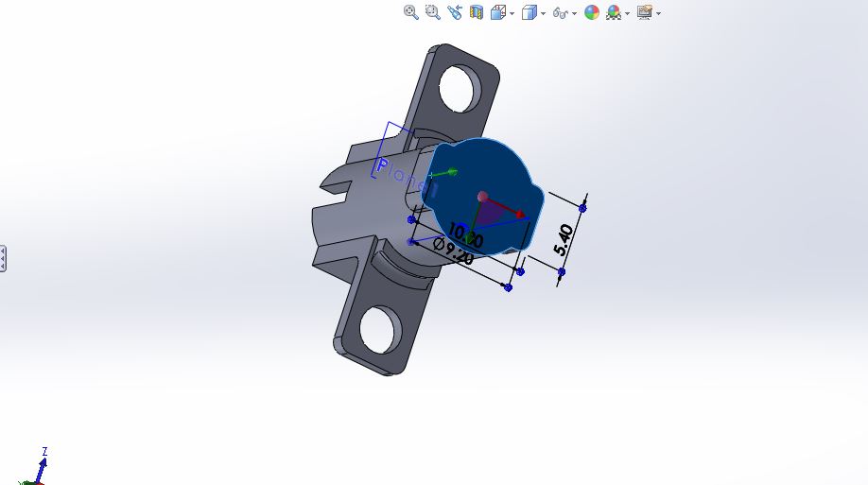This screenshot has width=868, height=485.
Task: Select the 10.20 dimension text
Action: [465, 234]
